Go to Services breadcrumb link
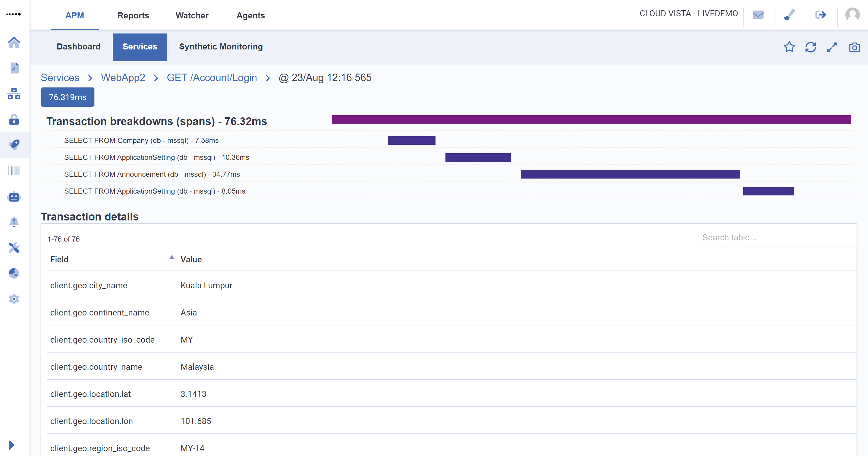Screen dimensions: 868x456 (x=60, y=78)
